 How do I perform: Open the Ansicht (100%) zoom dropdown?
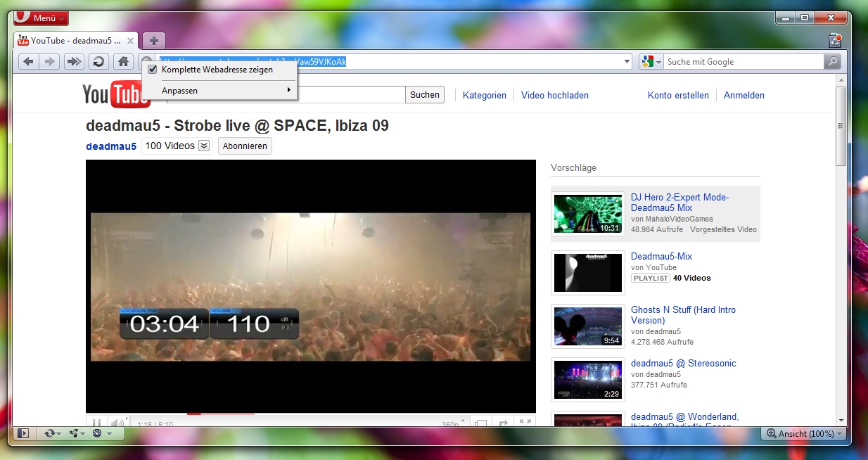pyautogui.click(x=803, y=434)
